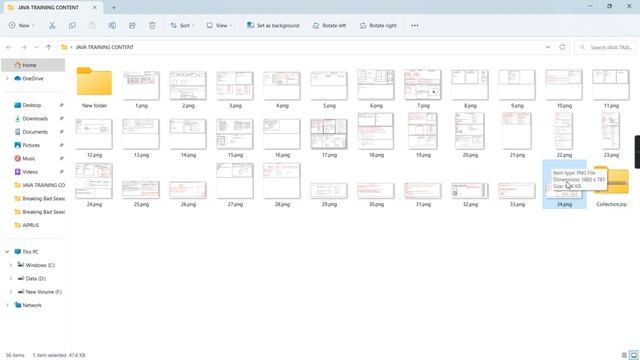The width and height of the screenshot is (640, 360).
Task: Click the Copy icon in toolbar
Action: pyautogui.click(x=72, y=25)
